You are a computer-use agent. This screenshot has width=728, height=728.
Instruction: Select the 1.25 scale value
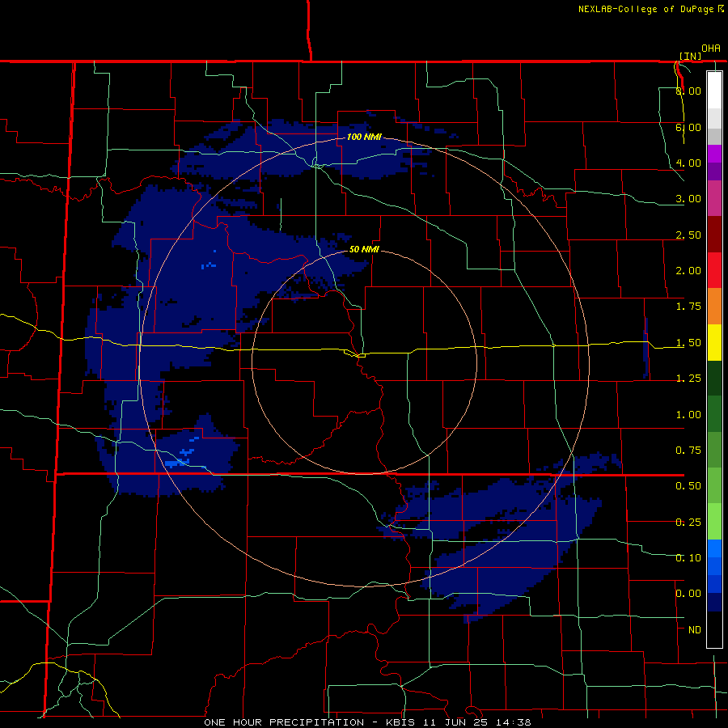click(688, 379)
